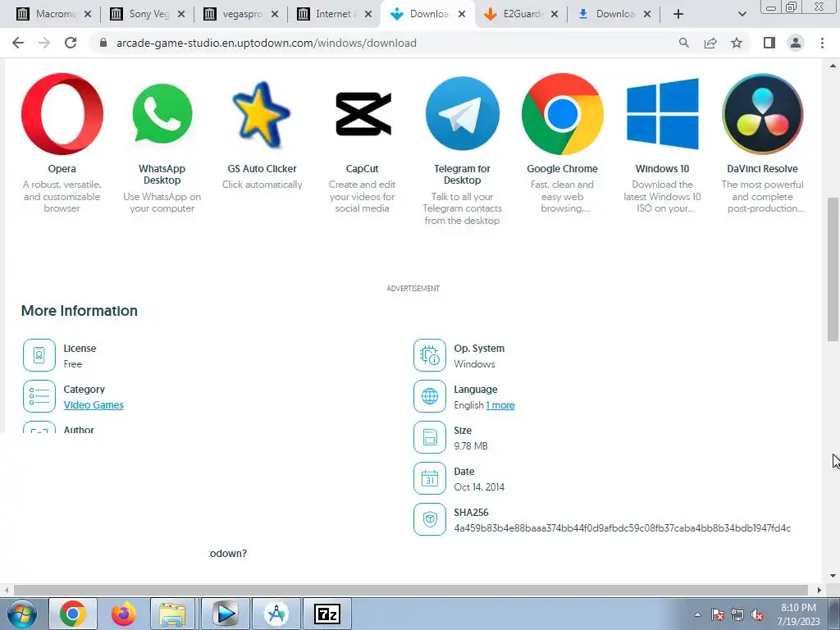840x630 pixels.
Task: Click the 'Oct 14, 2014' date value
Action: (x=479, y=487)
